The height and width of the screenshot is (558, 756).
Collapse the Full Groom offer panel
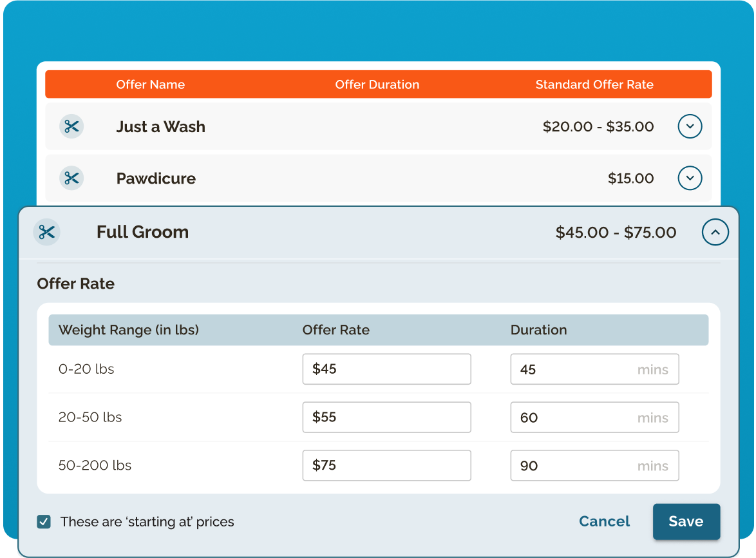[x=715, y=232]
